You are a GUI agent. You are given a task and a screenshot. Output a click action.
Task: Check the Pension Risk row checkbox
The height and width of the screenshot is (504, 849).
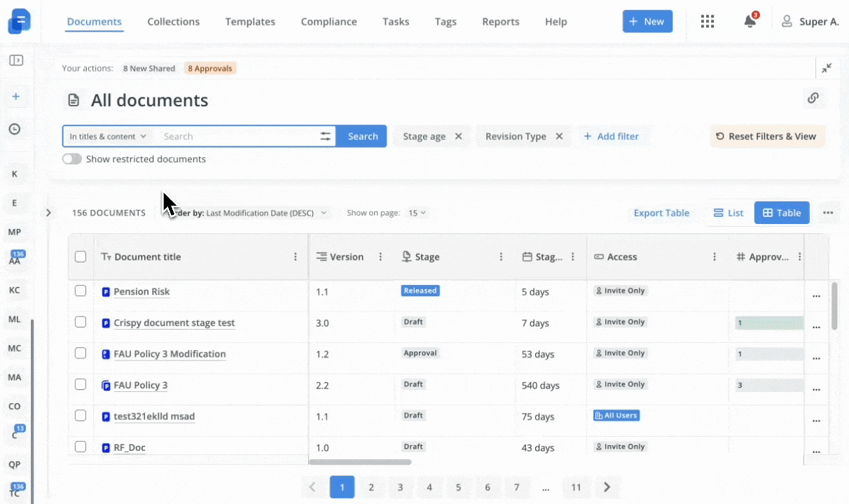81,291
